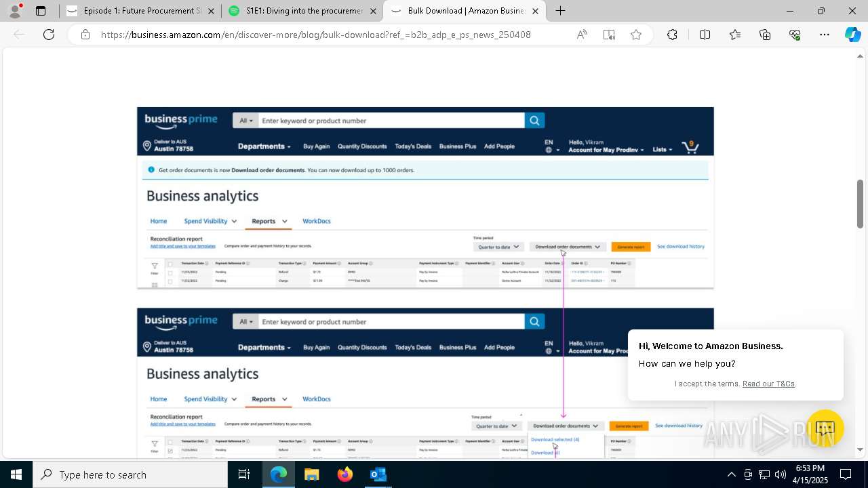Show hidden system tray icons

coord(731,474)
